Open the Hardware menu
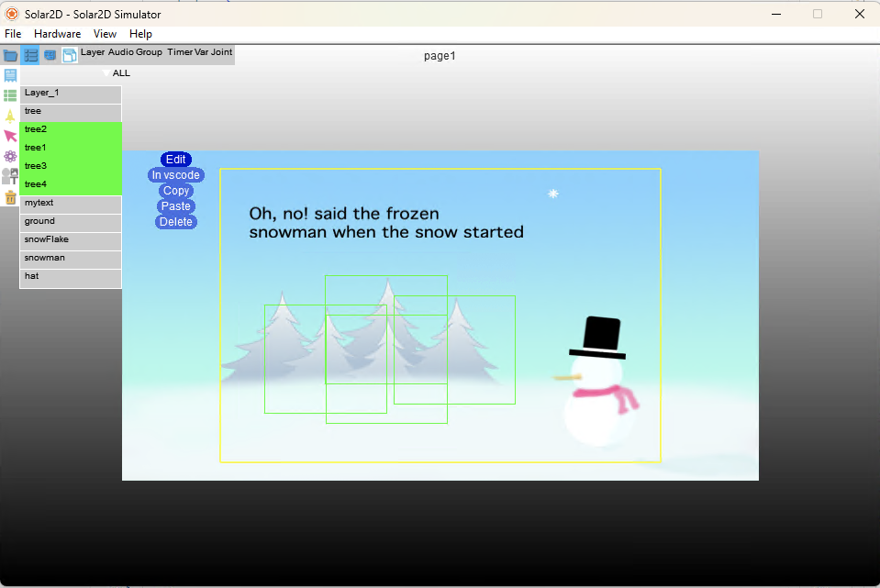 click(x=57, y=34)
